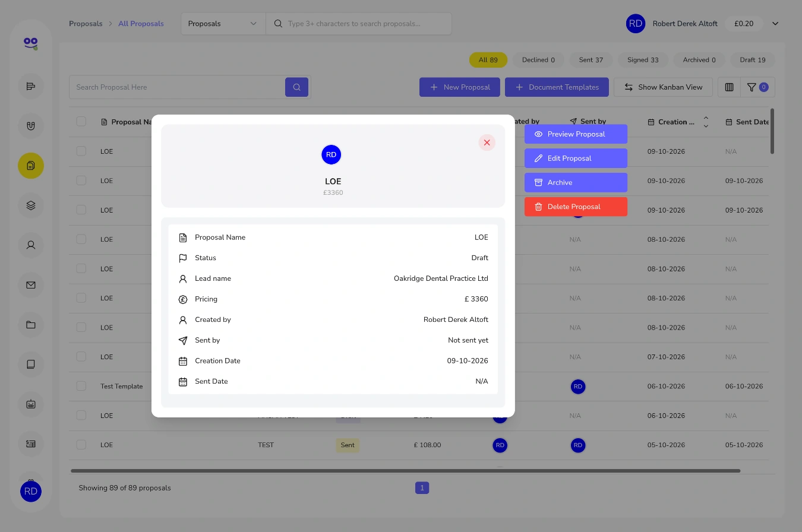Image resolution: width=802 pixels, height=532 pixels.
Task: Click the All Proposals breadcrumb
Action: point(141,24)
